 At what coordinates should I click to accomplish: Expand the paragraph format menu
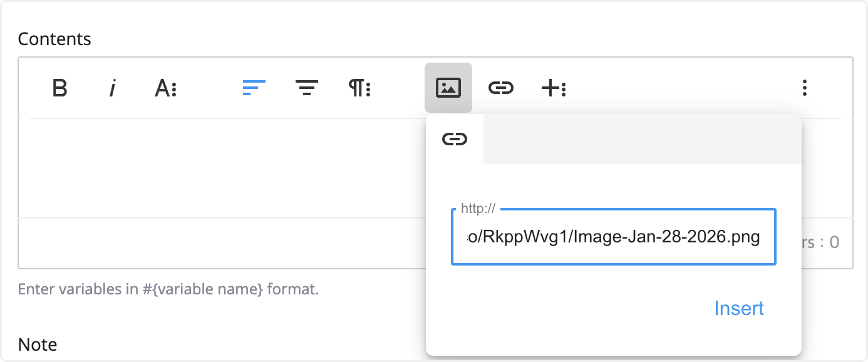coord(360,88)
